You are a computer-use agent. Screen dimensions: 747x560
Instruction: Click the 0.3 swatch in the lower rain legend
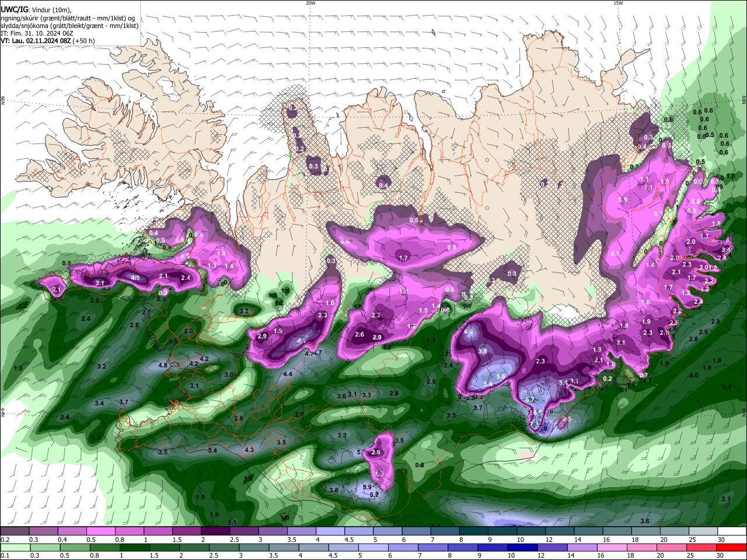click(x=45, y=548)
